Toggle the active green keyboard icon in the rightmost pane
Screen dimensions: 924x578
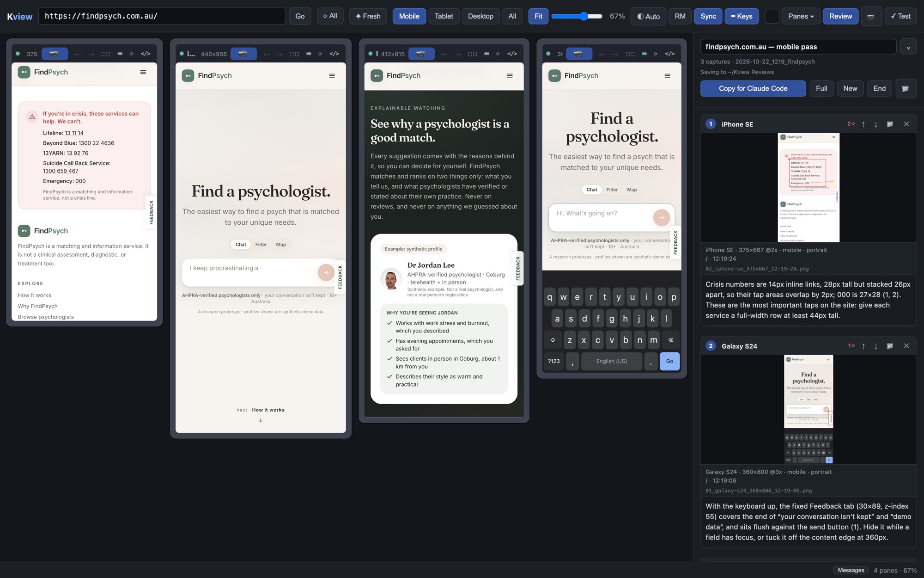point(644,54)
